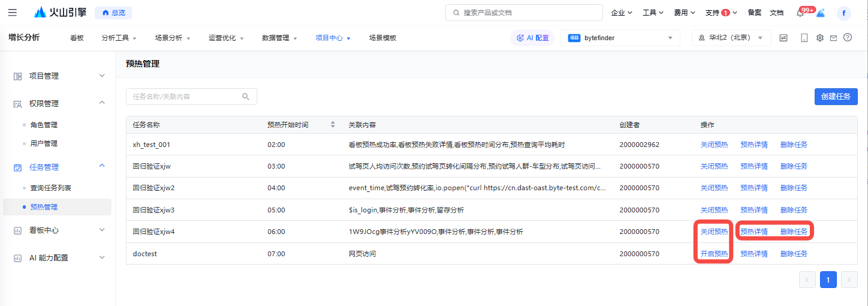Image resolution: width=868 pixels, height=306 pixels.
Task: Open the 总览 overview button
Action: point(113,13)
